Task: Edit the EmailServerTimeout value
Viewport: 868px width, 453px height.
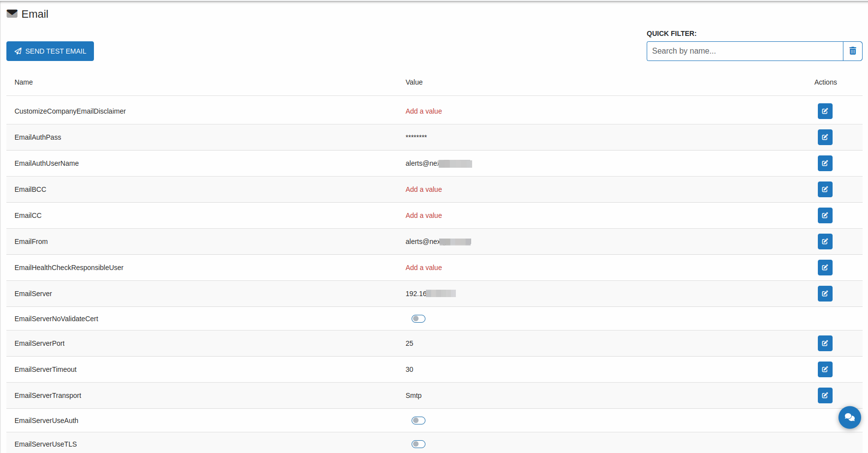Action: tap(825, 369)
